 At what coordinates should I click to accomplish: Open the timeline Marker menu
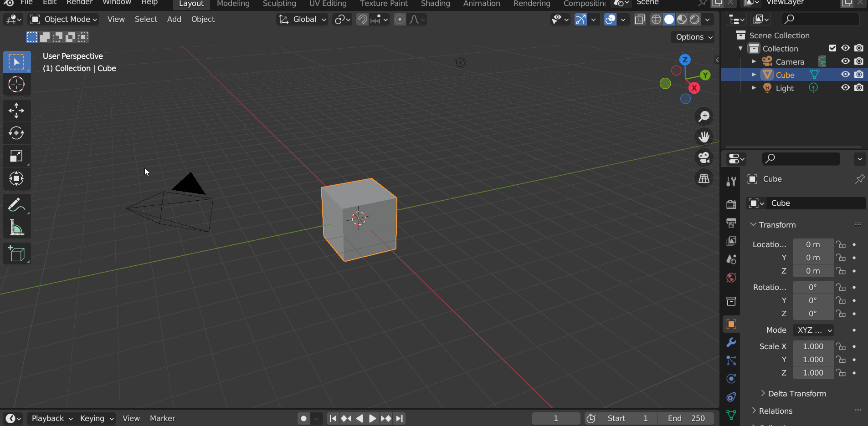[x=163, y=418]
